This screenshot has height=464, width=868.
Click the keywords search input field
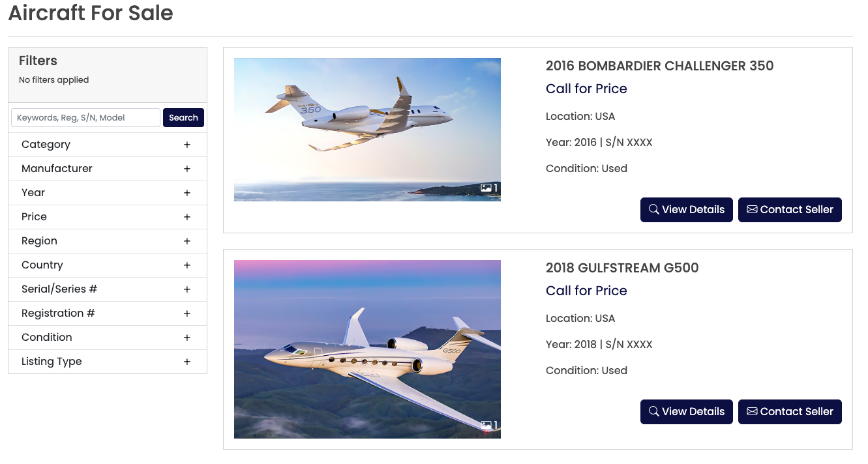pos(85,117)
